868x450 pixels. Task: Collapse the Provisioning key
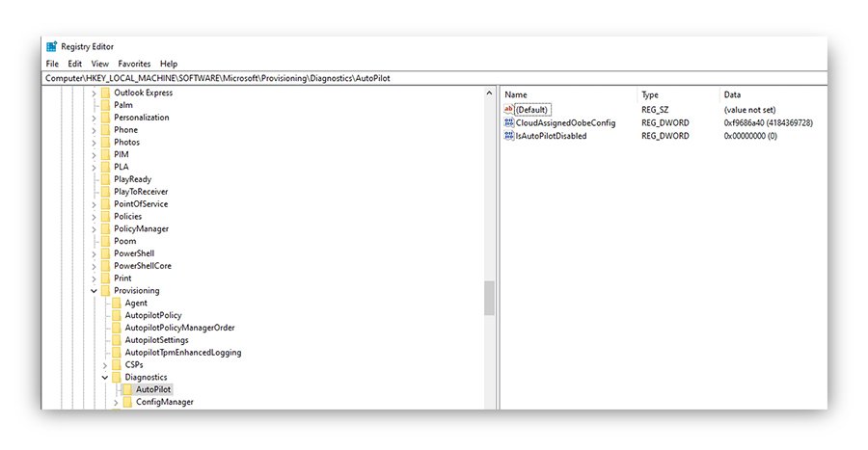94,291
